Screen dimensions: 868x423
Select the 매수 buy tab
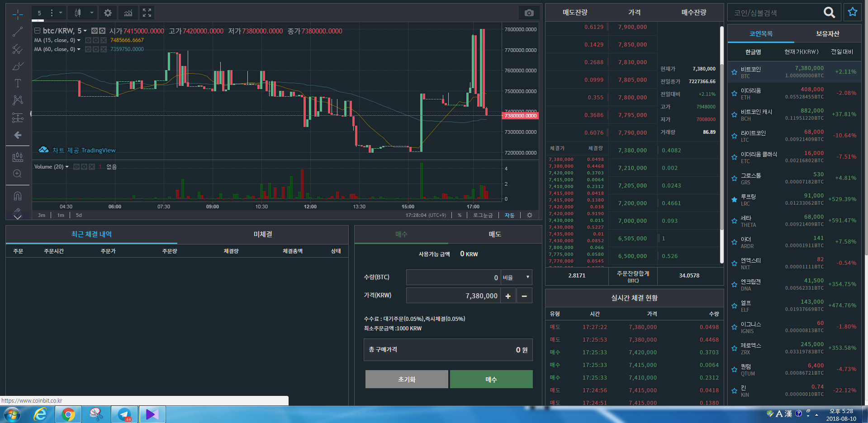(401, 234)
